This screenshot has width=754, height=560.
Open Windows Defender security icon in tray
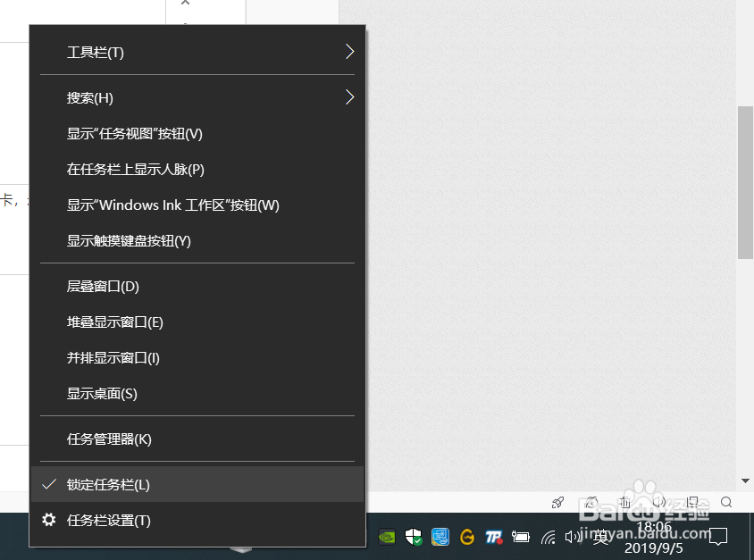[414, 537]
